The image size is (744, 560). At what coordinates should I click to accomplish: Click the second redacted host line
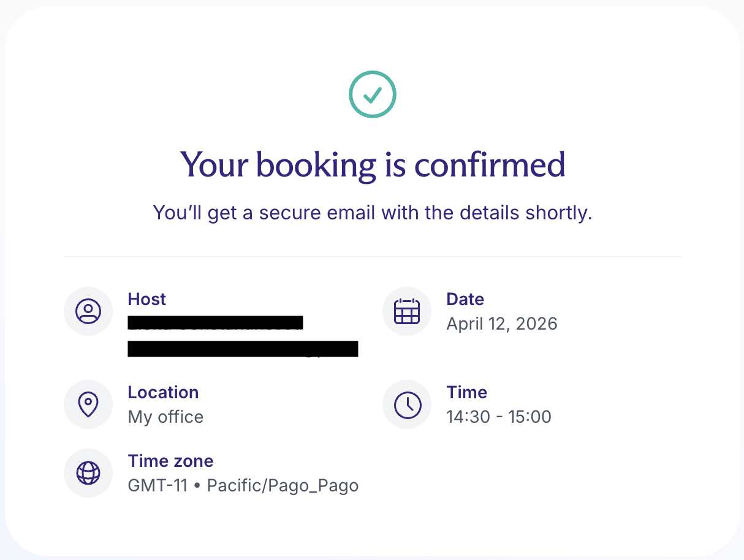pos(243,349)
